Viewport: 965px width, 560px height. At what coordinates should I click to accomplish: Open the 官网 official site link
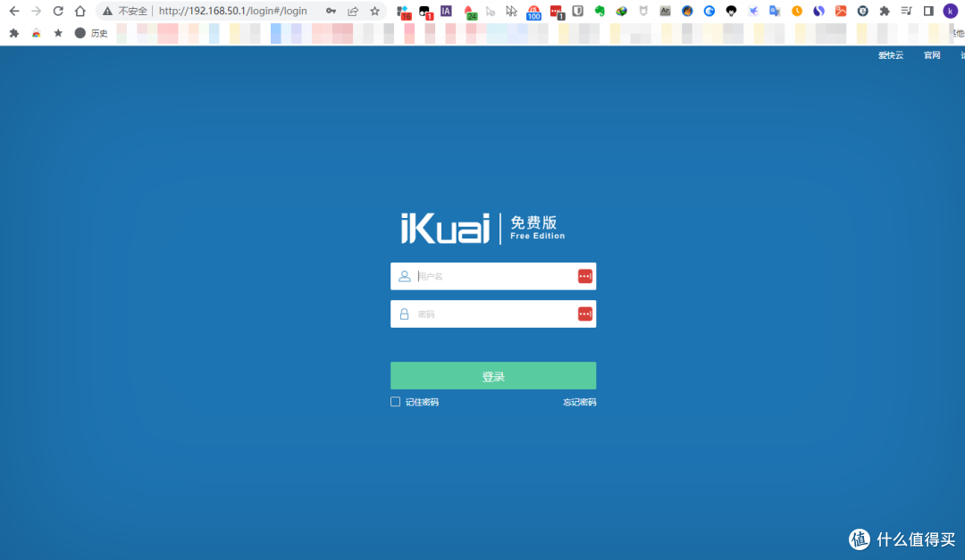pyautogui.click(x=931, y=54)
